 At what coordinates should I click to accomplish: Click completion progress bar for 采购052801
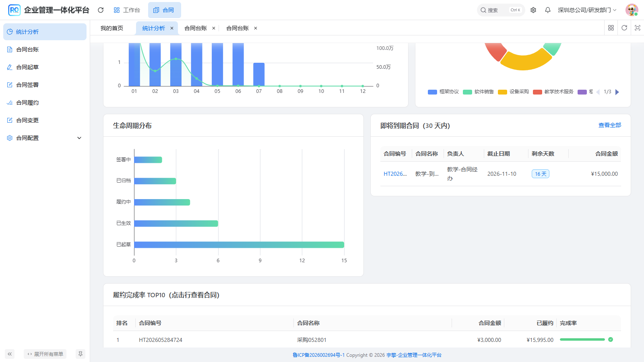tap(582, 340)
